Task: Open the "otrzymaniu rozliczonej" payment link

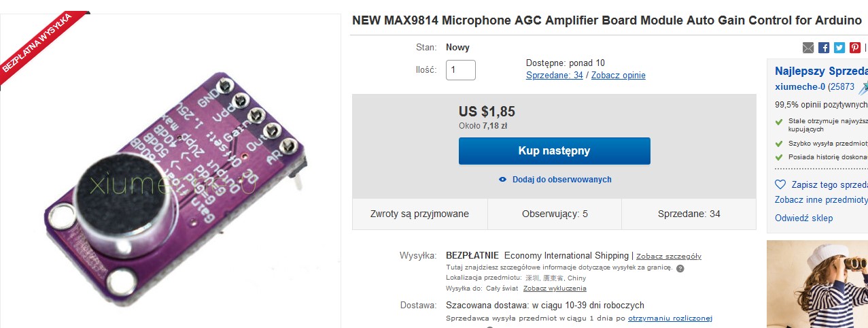Action: point(670,318)
